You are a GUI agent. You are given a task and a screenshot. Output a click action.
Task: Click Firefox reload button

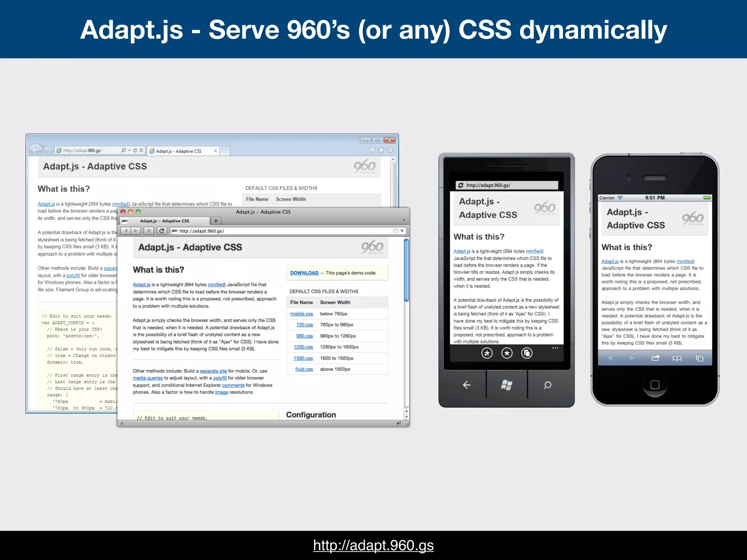tap(162, 231)
